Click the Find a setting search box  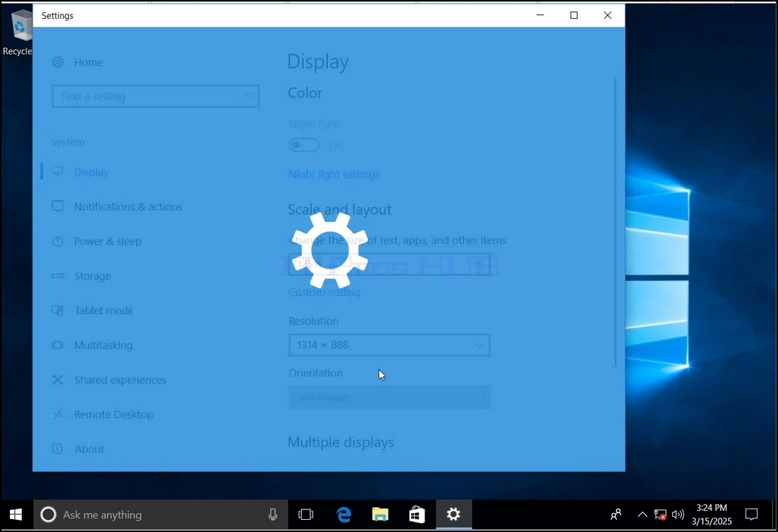[155, 96]
